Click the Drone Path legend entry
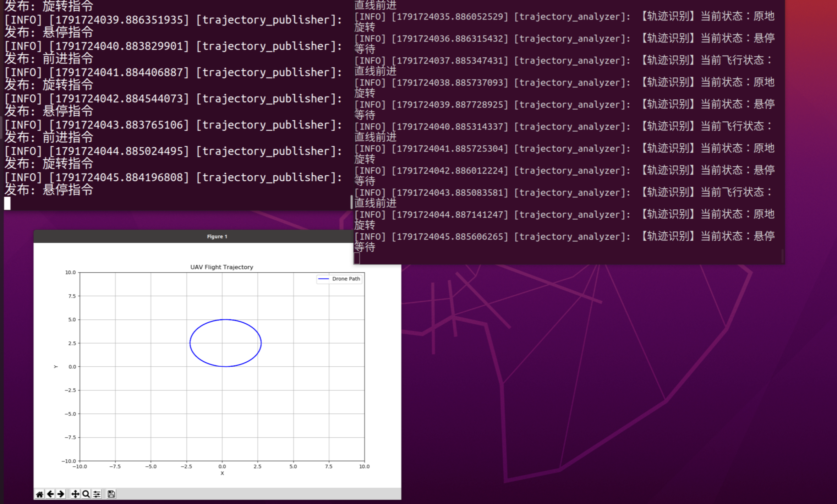 click(339, 279)
